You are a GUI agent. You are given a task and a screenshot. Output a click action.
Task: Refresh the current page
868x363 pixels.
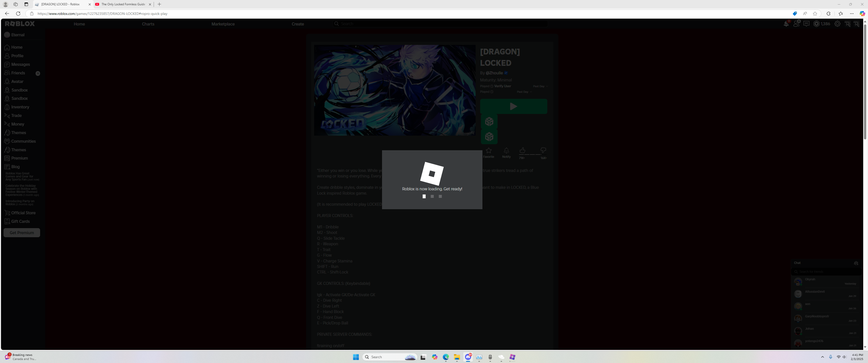(18, 13)
